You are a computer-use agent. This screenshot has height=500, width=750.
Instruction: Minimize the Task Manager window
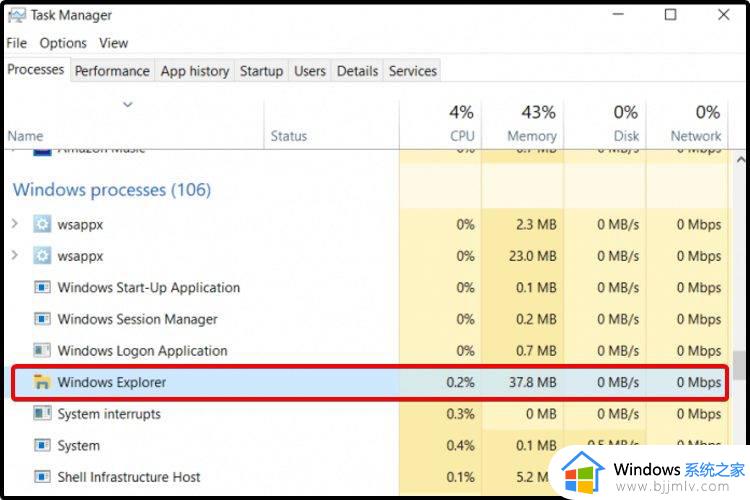[x=618, y=14]
